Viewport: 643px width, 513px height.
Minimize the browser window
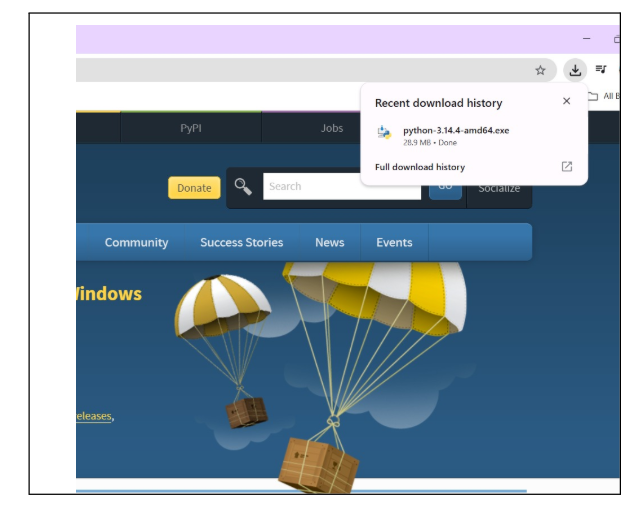(x=586, y=39)
